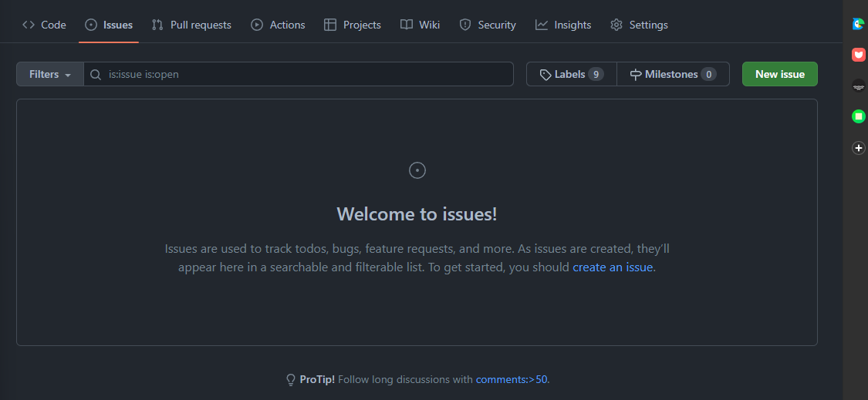Open the Labels list
Image resolution: width=868 pixels, height=400 pixels.
[571, 74]
